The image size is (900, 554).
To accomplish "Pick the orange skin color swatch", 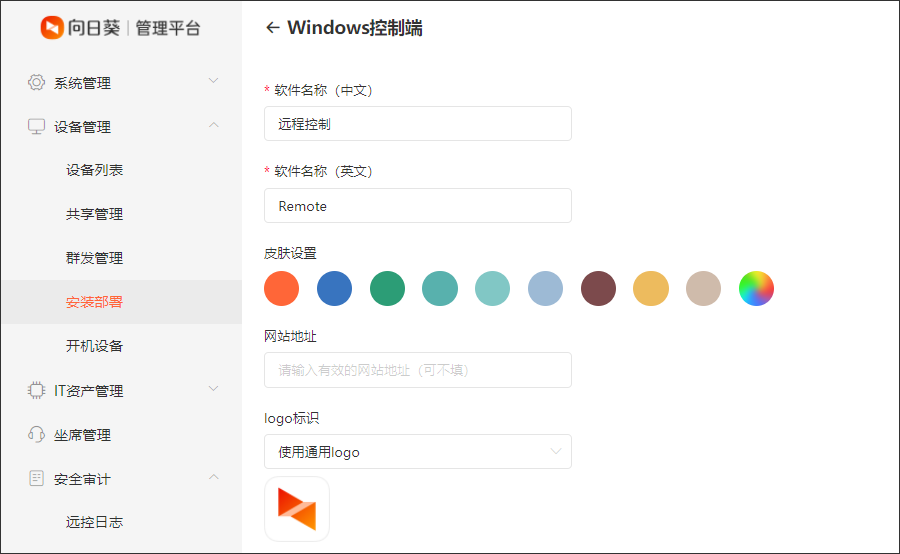I will point(282,289).
